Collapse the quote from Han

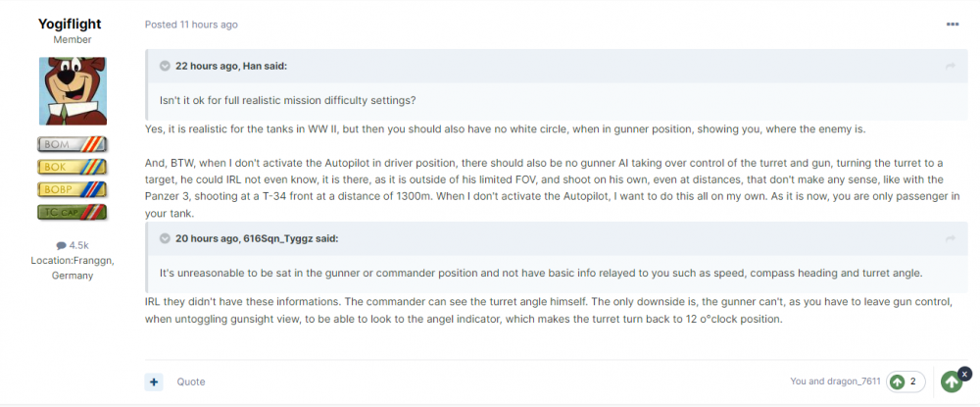(165, 67)
